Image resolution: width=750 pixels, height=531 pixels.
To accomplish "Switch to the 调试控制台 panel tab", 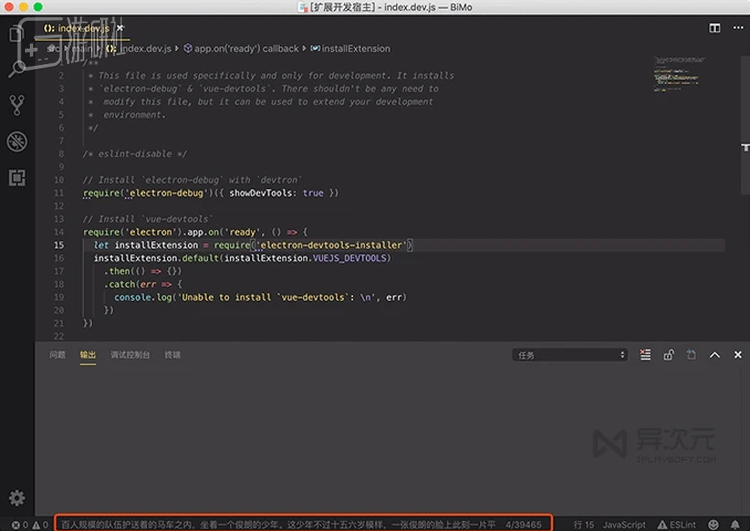I will pos(130,355).
